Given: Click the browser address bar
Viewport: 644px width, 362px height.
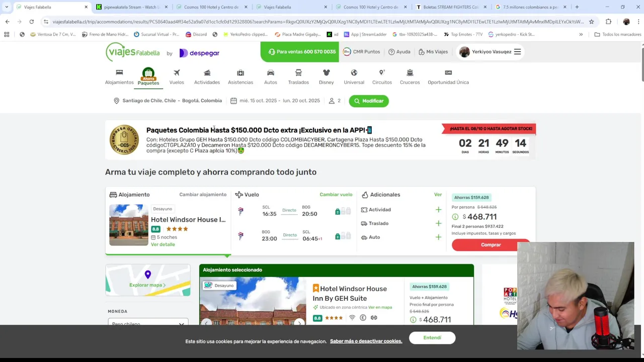Looking at the screenshot, I should click(x=317, y=22).
